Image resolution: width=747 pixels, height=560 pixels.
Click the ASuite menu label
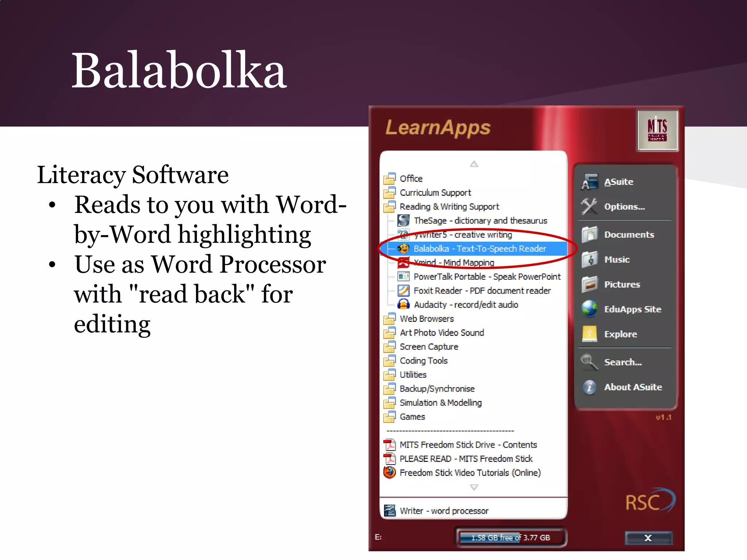click(x=619, y=182)
